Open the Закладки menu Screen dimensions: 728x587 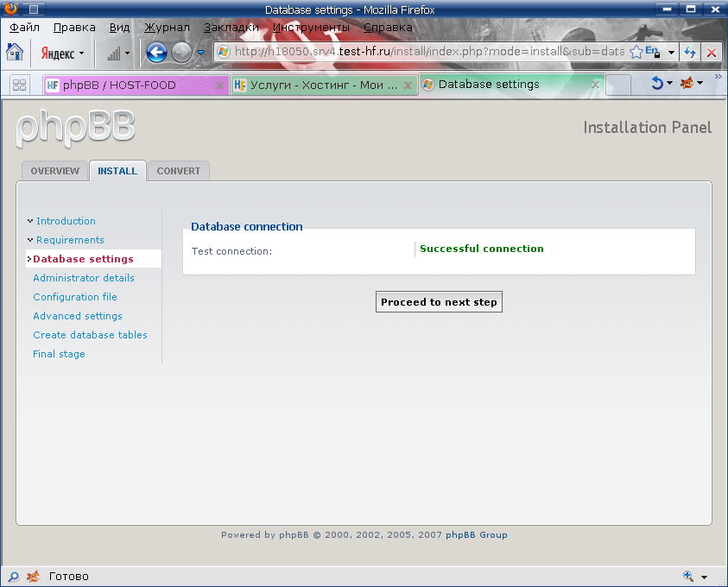pyautogui.click(x=231, y=27)
